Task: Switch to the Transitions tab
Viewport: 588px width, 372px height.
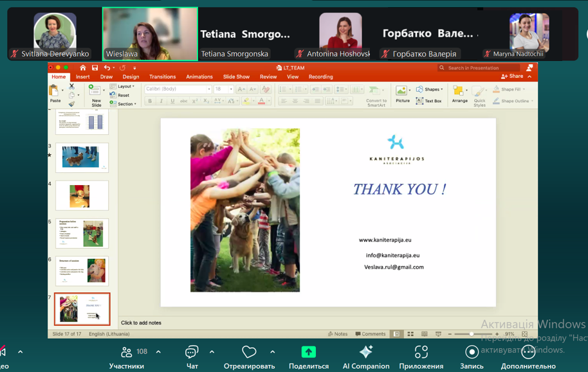Action: pyautogui.click(x=162, y=77)
